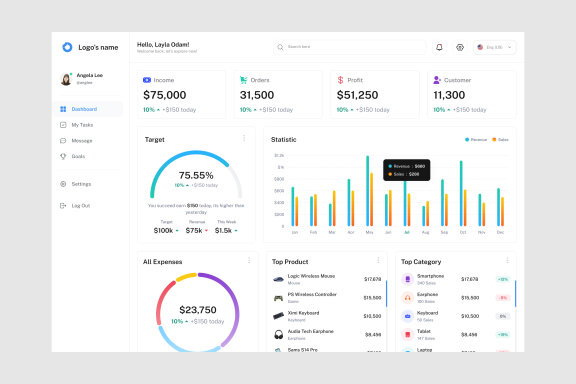This screenshot has height=384, width=576.
Task: Click the Profit dollar icon
Action: pyautogui.click(x=340, y=80)
